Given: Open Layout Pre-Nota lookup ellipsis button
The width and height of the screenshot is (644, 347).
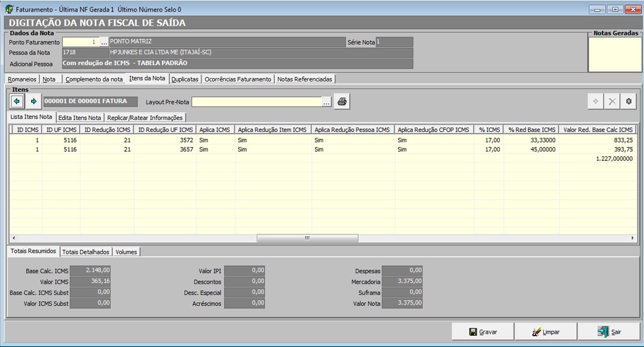Looking at the screenshot, I should (326, 102).
